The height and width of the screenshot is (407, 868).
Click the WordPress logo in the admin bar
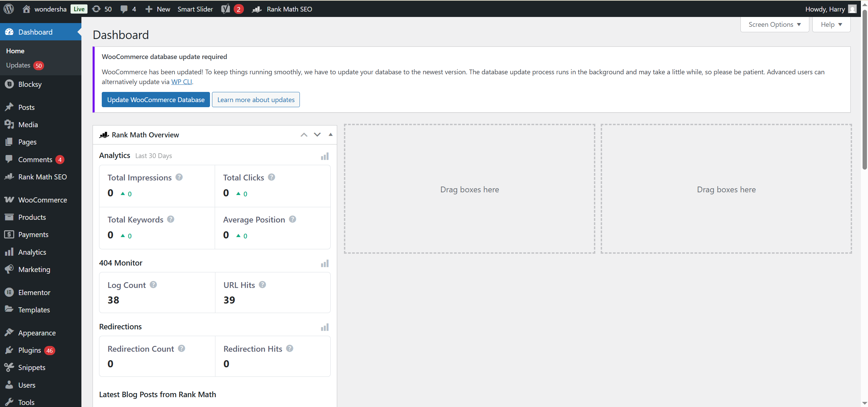tap(8, 9)
